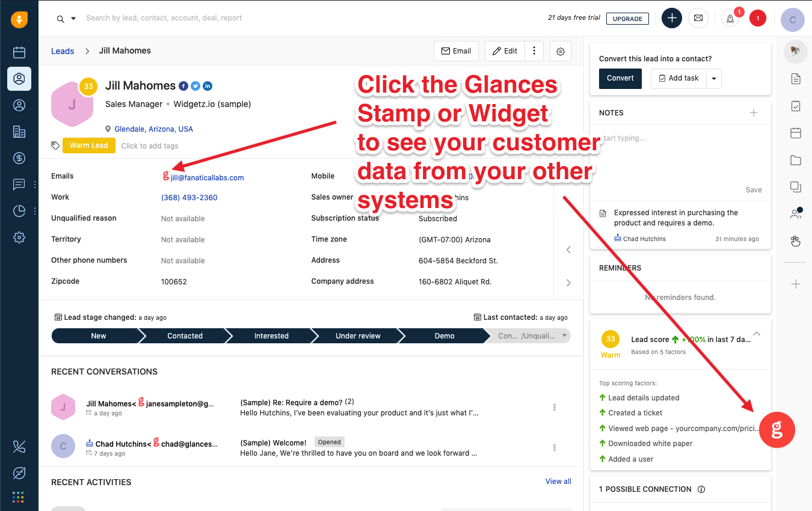The image size is (812, 511).
Task: Open the jill@fanaticallabs.com email link
Action: (x=208, y=177)
